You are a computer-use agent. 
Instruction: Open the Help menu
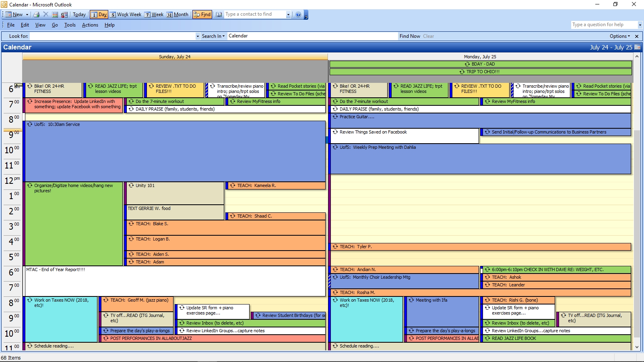coord(109,25)
